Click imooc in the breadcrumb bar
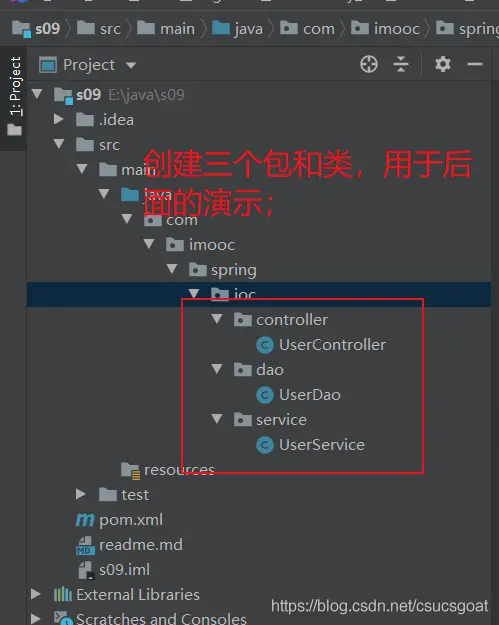This screenshot has width=499, height=625. (385, 29)
